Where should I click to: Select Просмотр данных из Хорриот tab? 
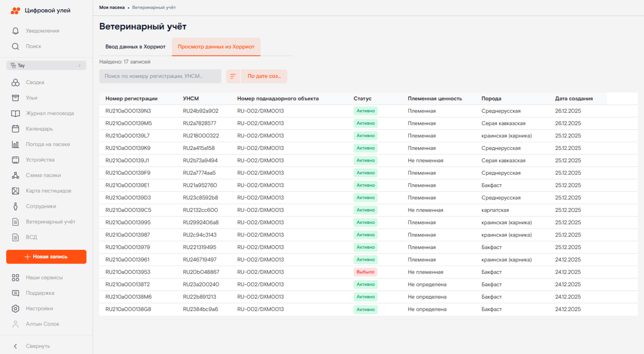[x=216, y=47]
